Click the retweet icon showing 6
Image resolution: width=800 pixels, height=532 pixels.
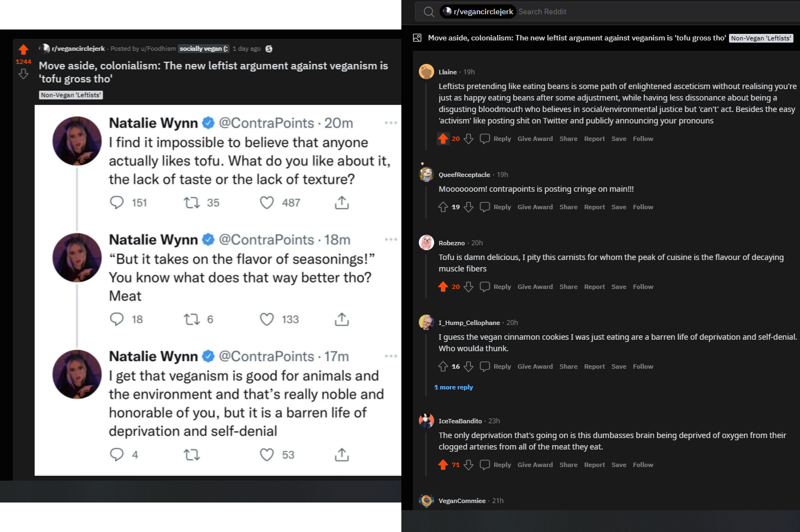coord(192,319)
